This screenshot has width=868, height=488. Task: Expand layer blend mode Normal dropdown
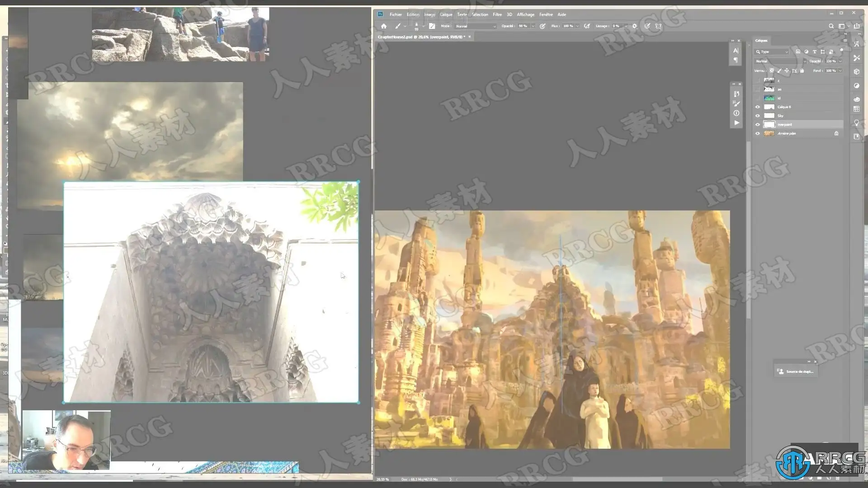point(781,61)
